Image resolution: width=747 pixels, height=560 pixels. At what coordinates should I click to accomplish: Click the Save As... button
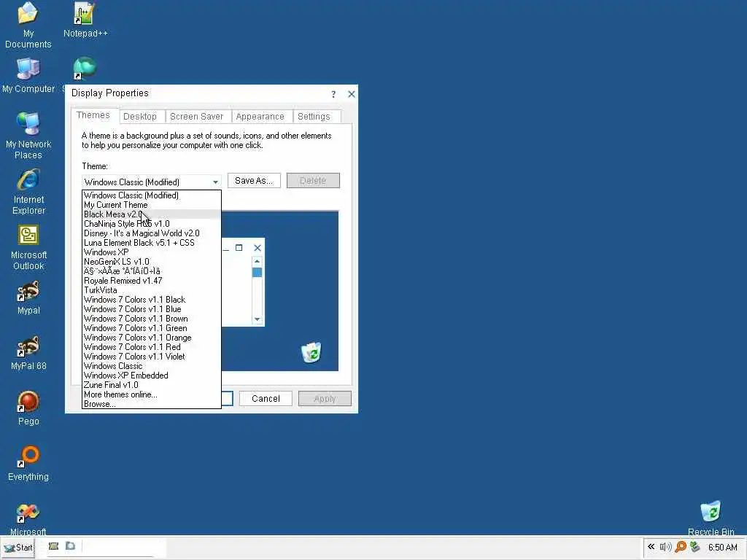[x=254, y=181]
